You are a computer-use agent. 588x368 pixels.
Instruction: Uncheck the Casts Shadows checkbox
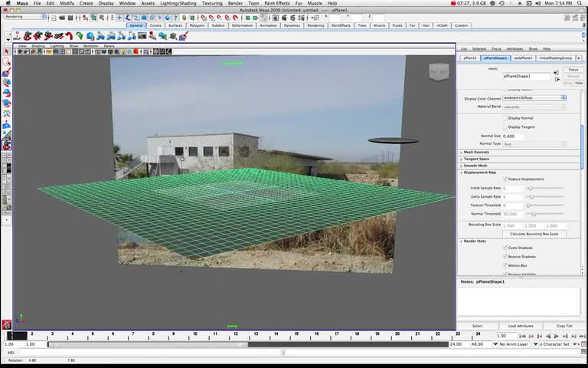[505, 248]
